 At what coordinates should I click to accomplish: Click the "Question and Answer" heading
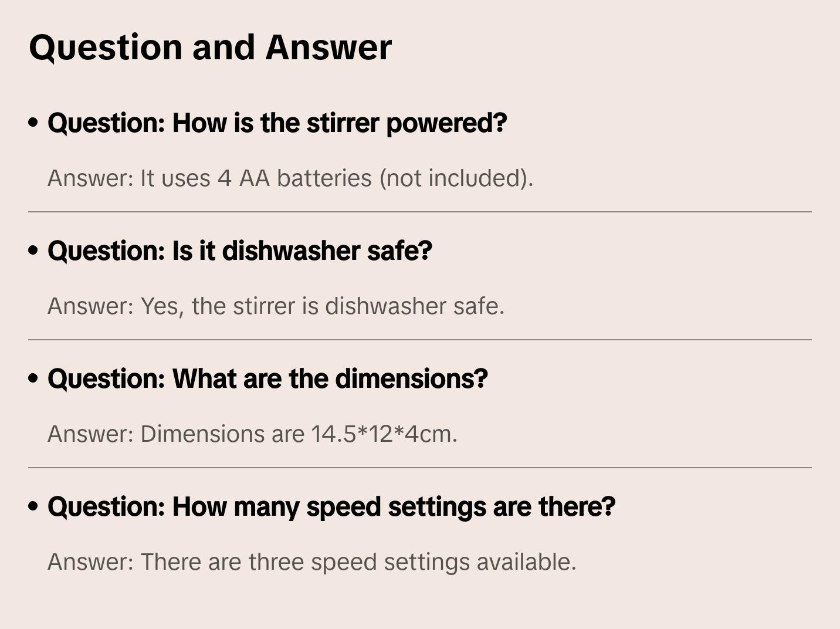click(210, 47)
